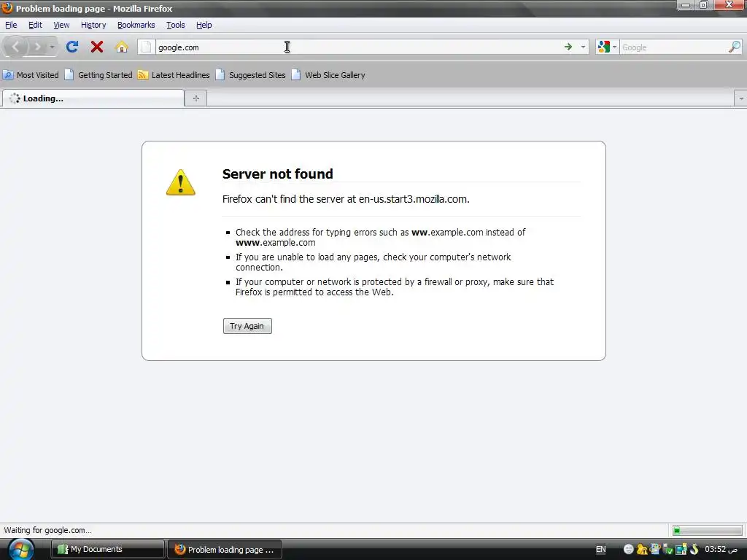Go to the Home page

(122, 47)
